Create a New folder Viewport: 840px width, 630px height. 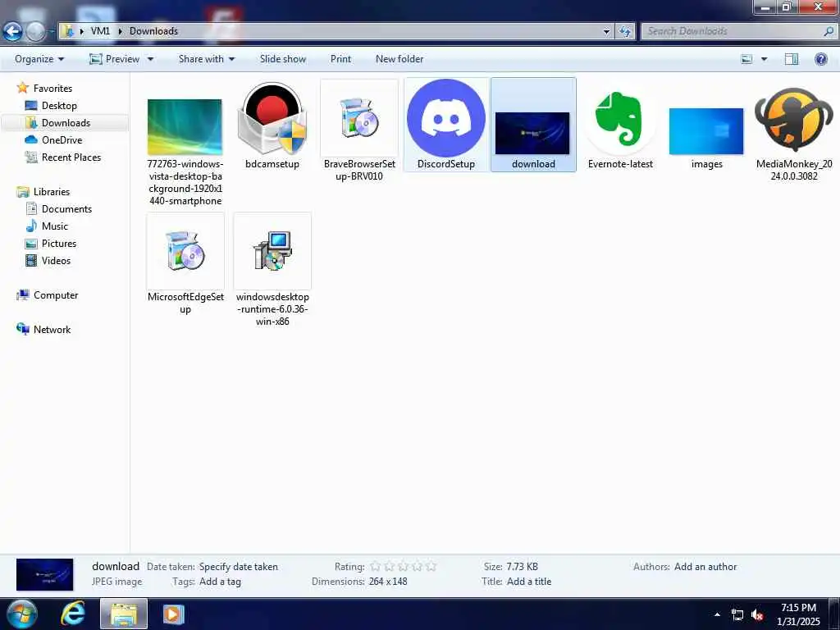coord(399,59)
